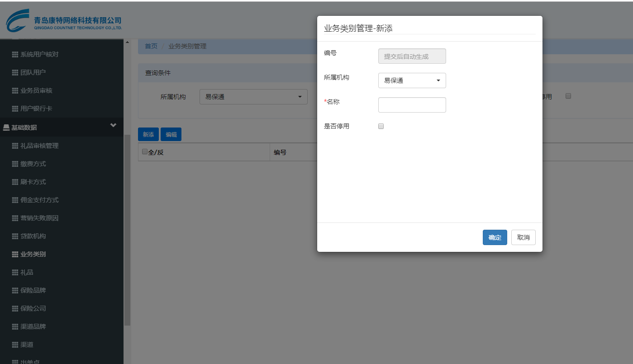Navigate to 礼品 in the sidebar
Viewport: 633px width, 364px height.
(27, 272)
